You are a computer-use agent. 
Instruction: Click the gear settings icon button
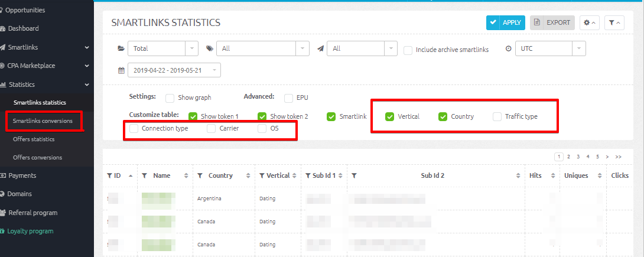pyautogui.click(x=589, y=23)
